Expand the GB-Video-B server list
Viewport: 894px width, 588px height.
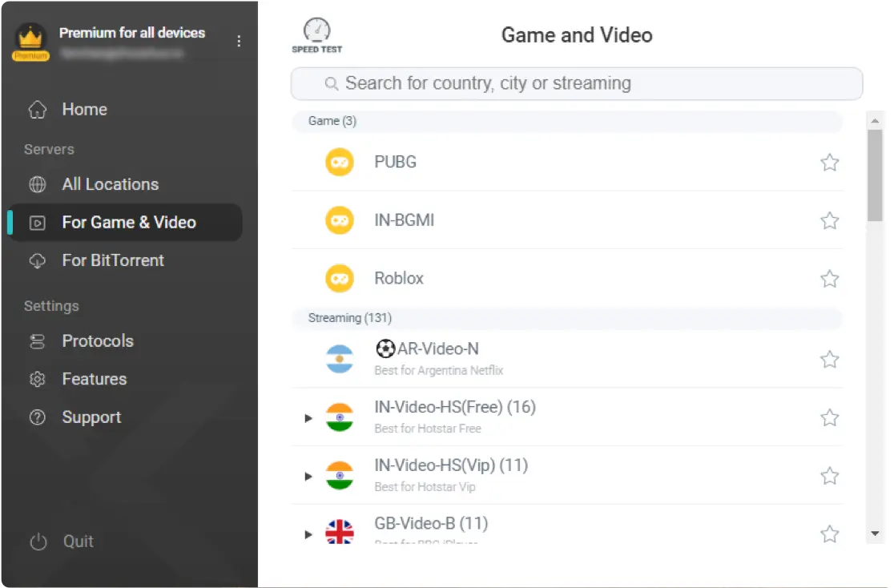pyautogui.click(x=308, y=534)
